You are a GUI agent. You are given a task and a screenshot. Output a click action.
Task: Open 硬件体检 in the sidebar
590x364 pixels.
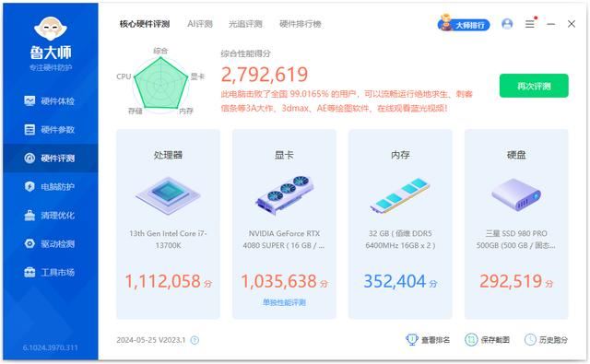coord(50,100)
